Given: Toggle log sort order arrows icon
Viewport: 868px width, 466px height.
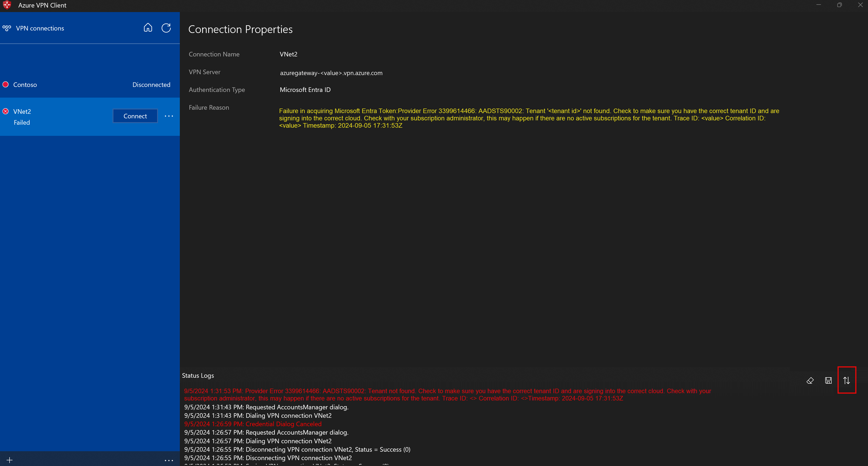Looking at the screenshot, I should click(846, 380).
